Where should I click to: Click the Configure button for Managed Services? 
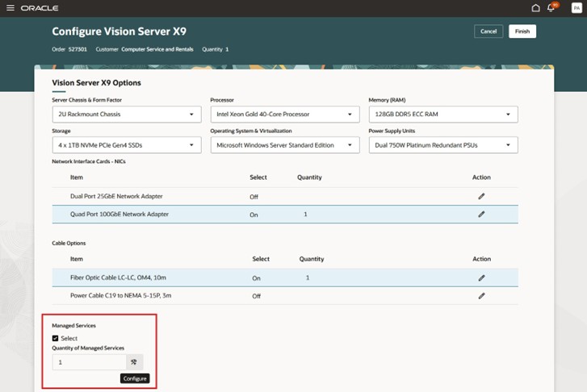[135, 378]
